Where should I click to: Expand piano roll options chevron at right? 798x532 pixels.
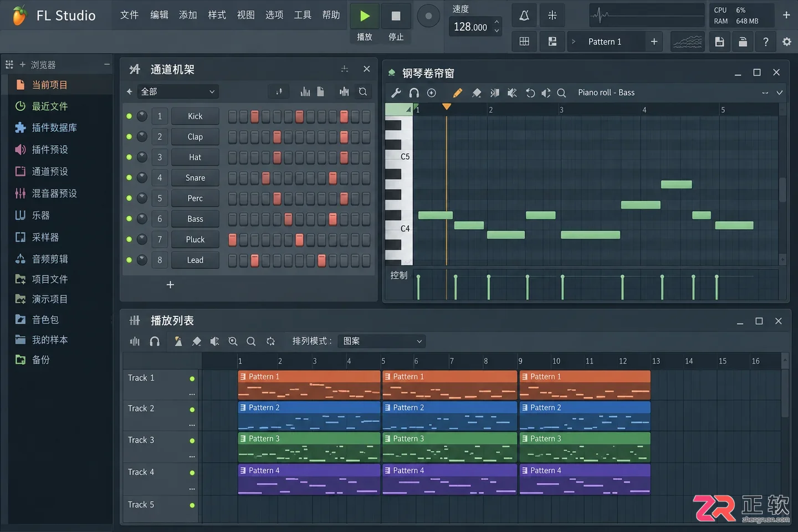coord(779,93)
